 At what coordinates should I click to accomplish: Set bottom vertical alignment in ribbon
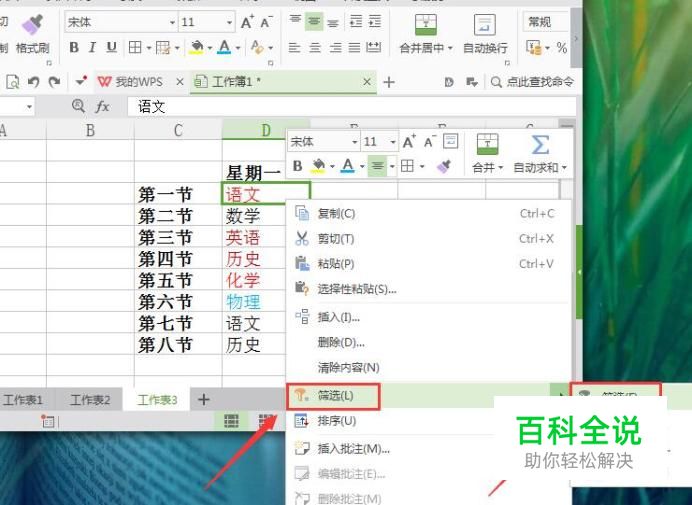[333, 21]
